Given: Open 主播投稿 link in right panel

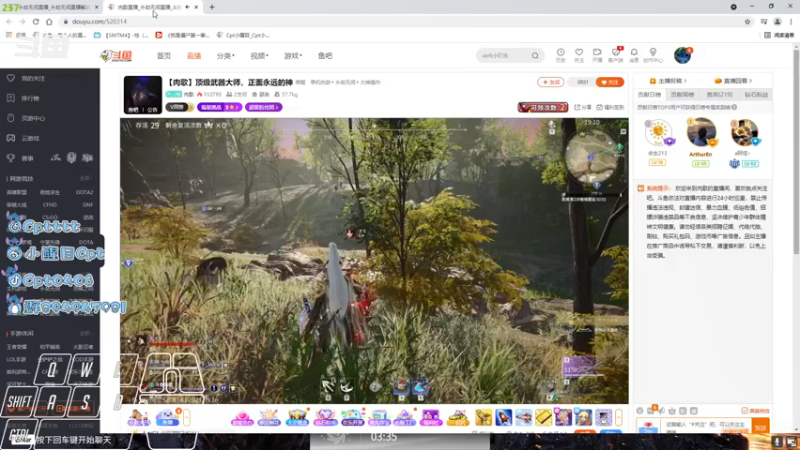Looking at the screenshot, I should click(668, 81).
